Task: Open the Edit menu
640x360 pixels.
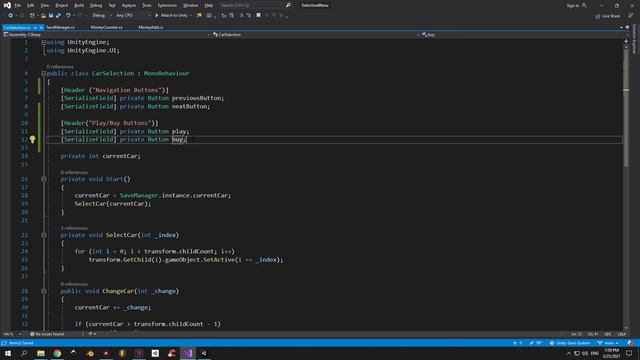Action: click(31, 5)
